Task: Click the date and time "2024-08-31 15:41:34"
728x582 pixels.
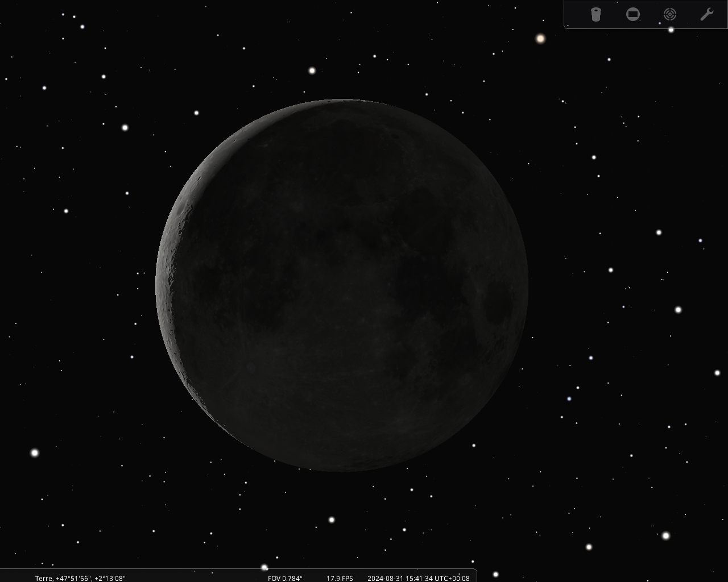Action: (400, 578)
